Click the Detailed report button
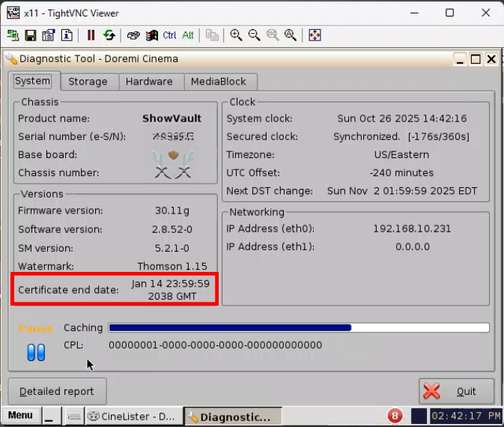The image size is (504, 427). (x=57, y=391)
